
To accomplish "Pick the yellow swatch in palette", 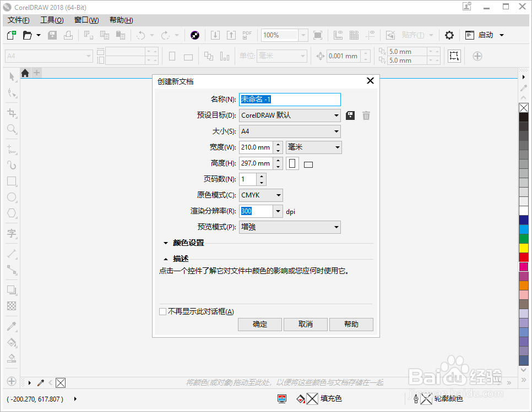I will coord(524,248).
